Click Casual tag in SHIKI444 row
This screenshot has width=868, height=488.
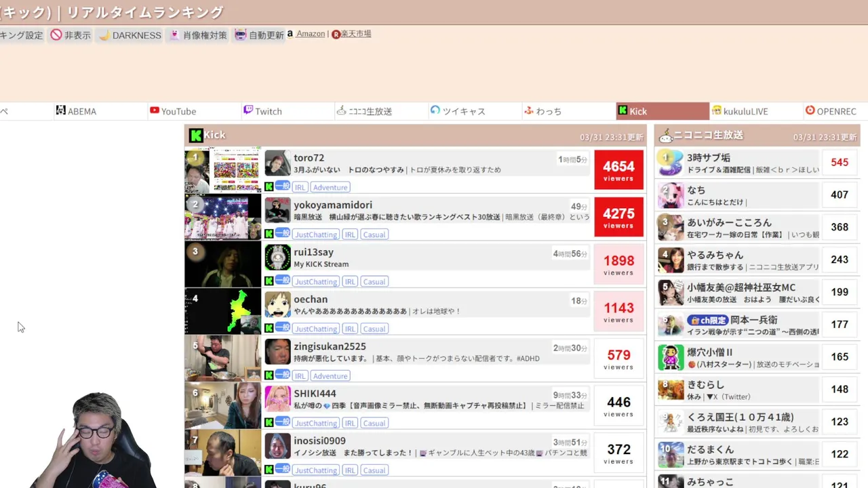[374, 423]
